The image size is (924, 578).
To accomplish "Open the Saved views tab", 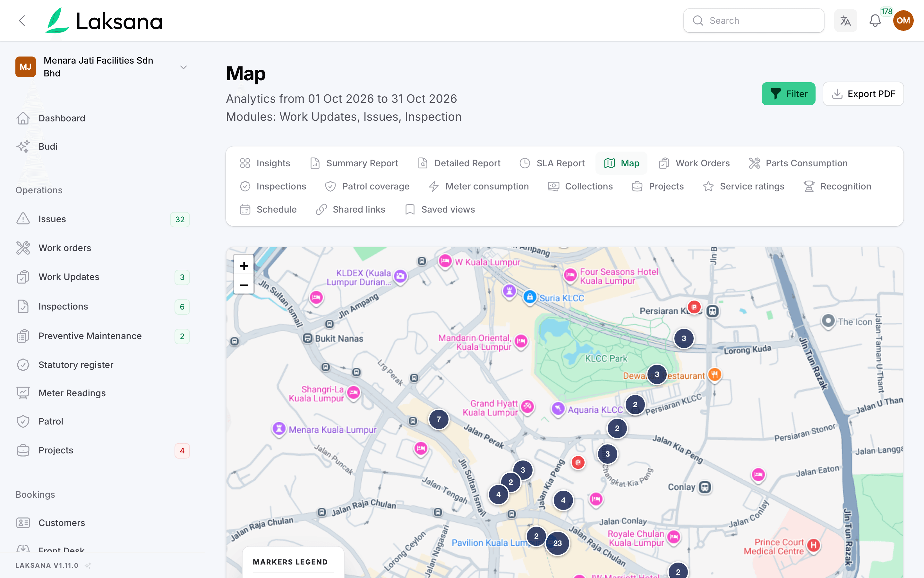I will pyautogui.click(x=440, y=209).
